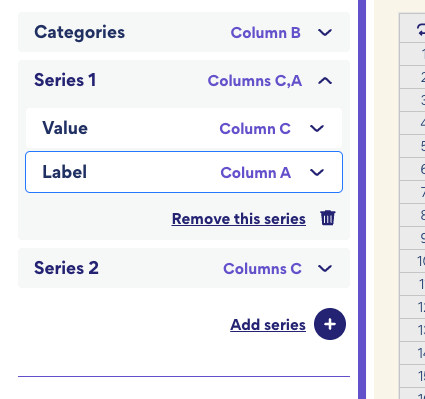
Task: Click the Categories row label
Action: tap(80, 32)
